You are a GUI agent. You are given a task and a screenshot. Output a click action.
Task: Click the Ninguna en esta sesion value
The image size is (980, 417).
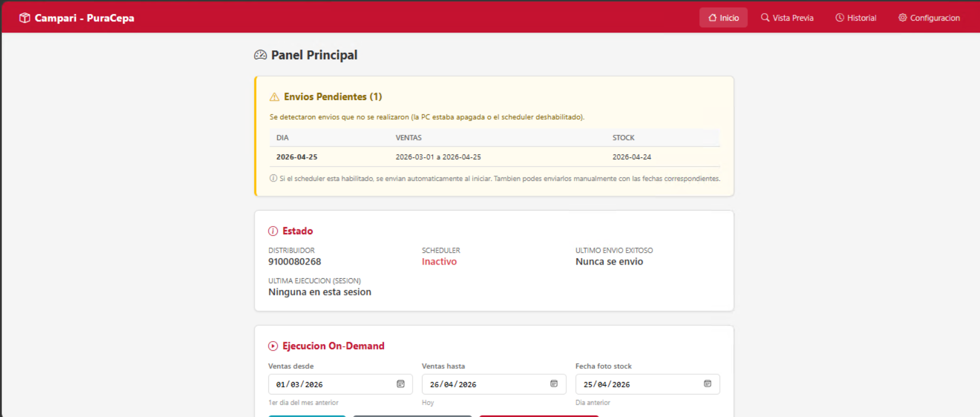click(x=319, y=292)
